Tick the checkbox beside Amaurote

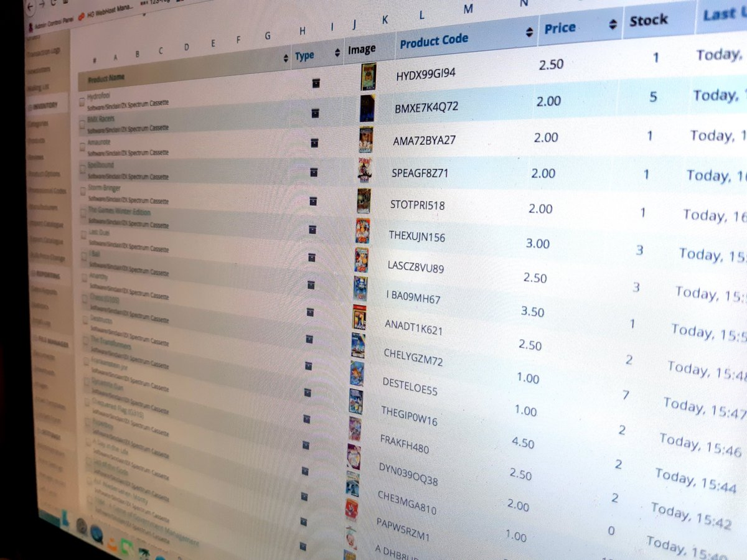83,147
